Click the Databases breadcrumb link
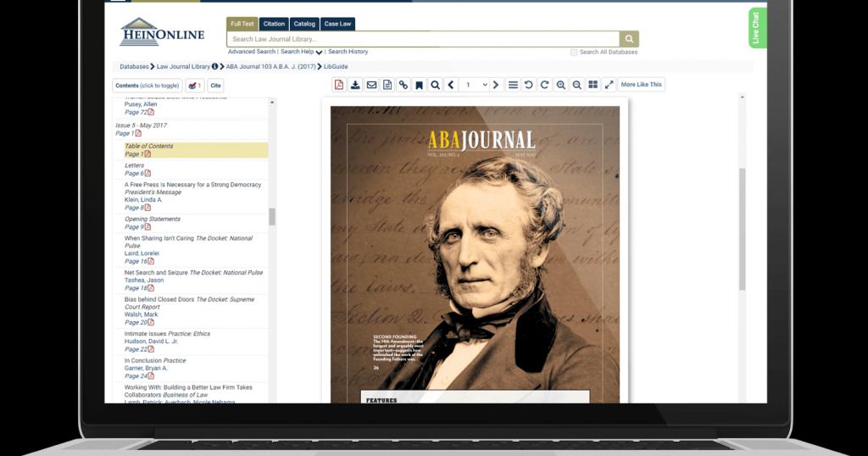The height and width of the screenshot is (456, 868). click(x=135, y=66)
